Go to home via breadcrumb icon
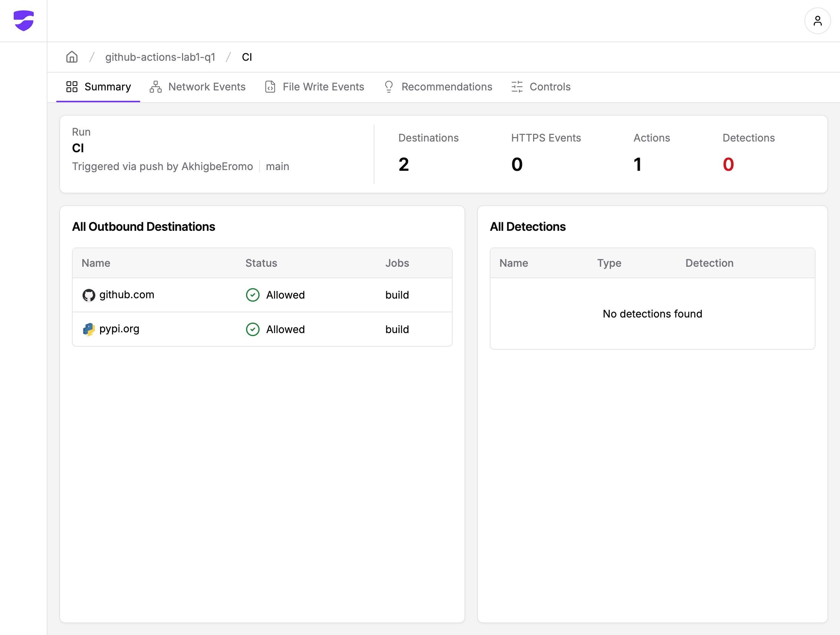Image resolution: width=840 pixels, height=635 pixels. coord(72,57)
